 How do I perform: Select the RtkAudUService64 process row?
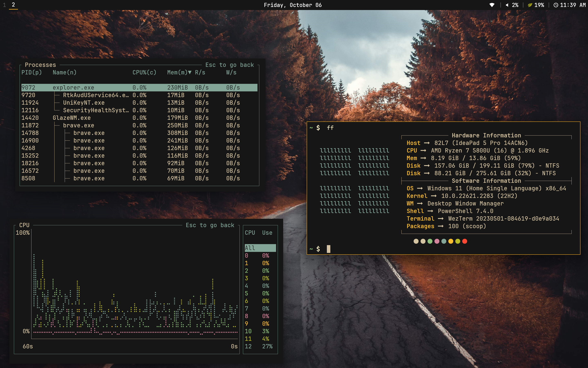[139, 95]
